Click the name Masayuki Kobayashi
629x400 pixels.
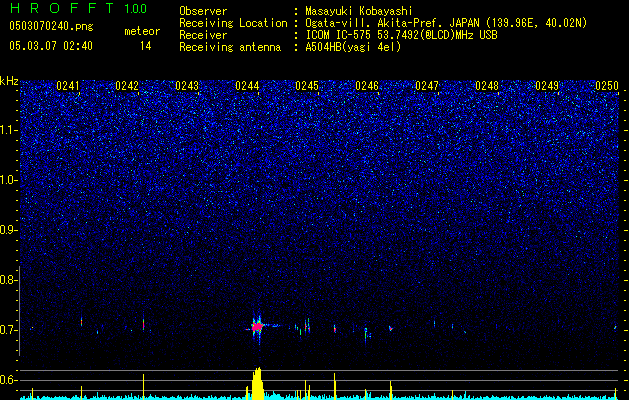click(x=359, y=11)
